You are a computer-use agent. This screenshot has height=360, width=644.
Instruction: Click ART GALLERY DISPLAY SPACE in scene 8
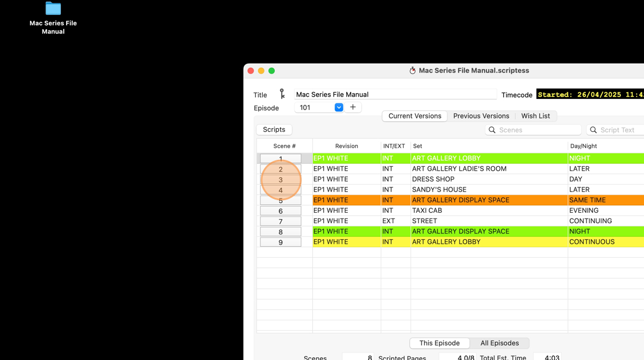pyautogui.click(x=489, y=231)
